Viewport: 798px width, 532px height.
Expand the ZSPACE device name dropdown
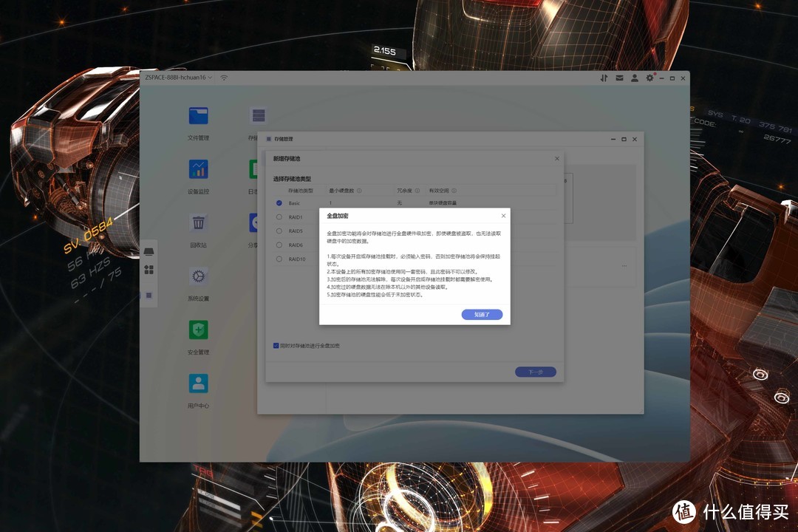[211, 78]
